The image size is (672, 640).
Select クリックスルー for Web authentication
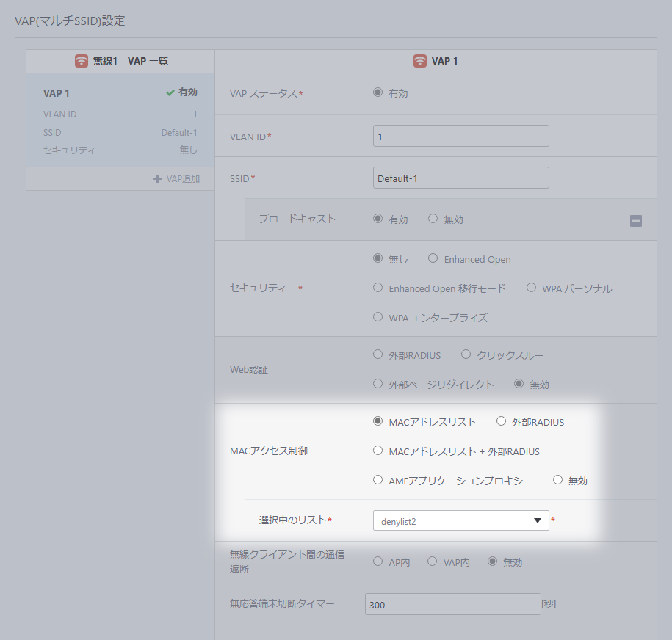point(466,354)
